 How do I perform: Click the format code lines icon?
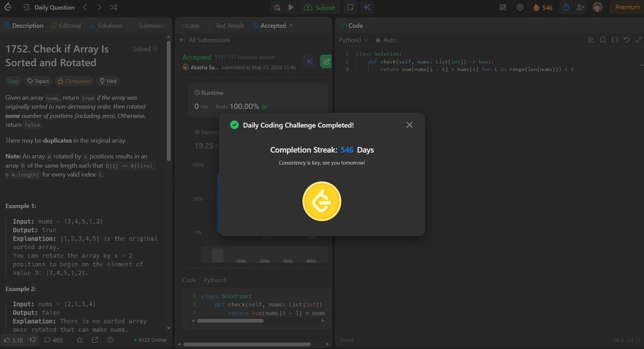tap(591, 40)
